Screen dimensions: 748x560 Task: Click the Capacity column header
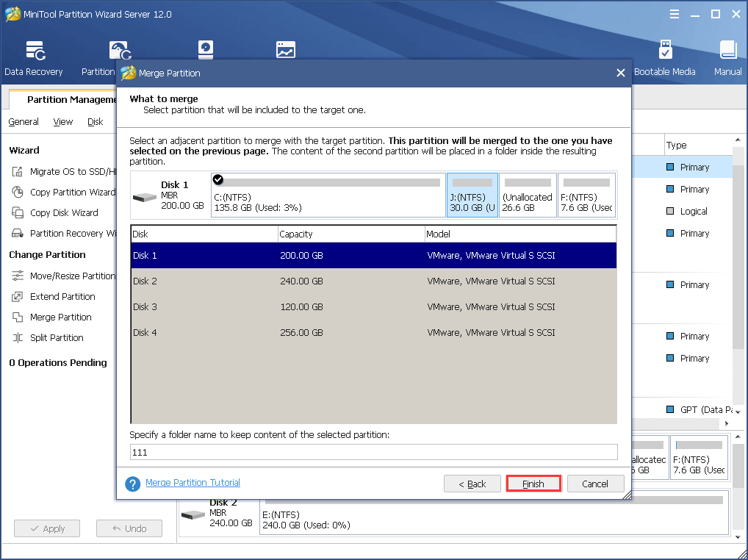(x=351, y=234)
